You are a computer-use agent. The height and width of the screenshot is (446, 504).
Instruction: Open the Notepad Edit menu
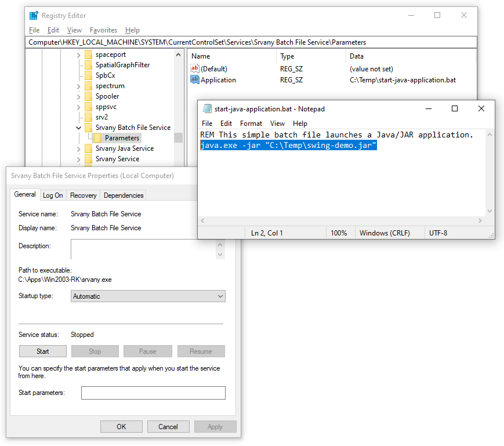226,124
